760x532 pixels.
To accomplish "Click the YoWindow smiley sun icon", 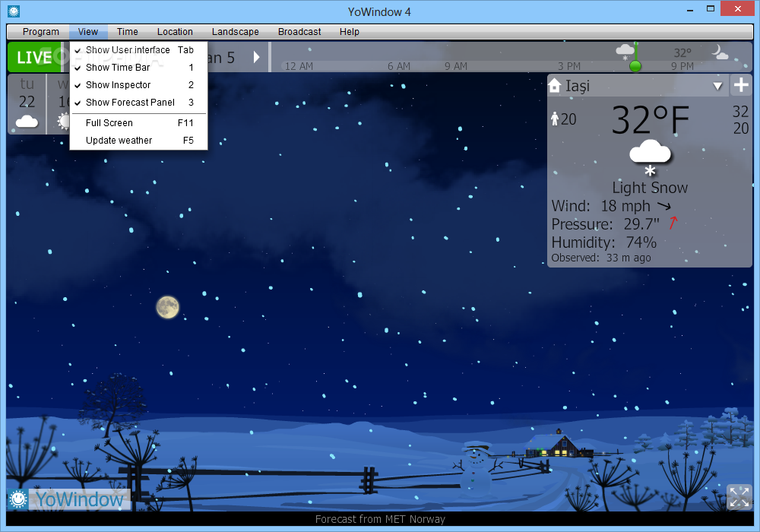I will tap(18, 499).
